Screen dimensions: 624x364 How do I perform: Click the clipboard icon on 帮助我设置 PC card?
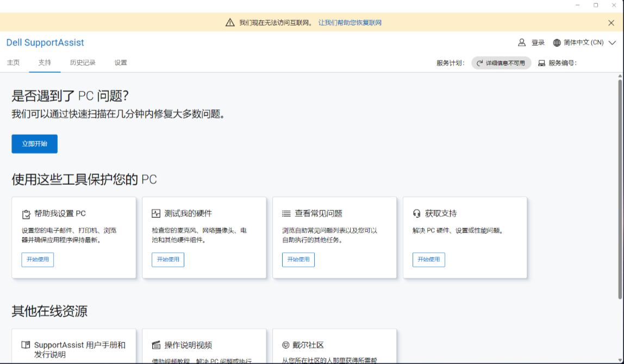26,214
